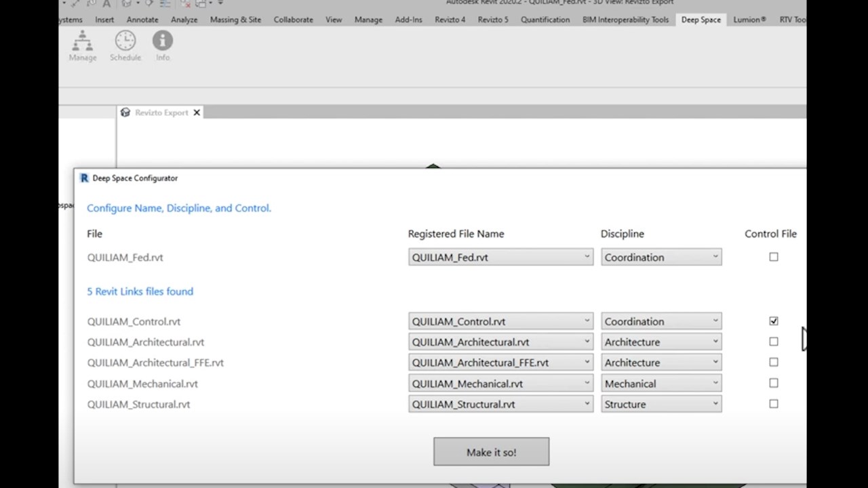The width and height of the screenshot is (868, 488).
Task: Open the Schedule clock icon
Action: [x=125, y=46]
